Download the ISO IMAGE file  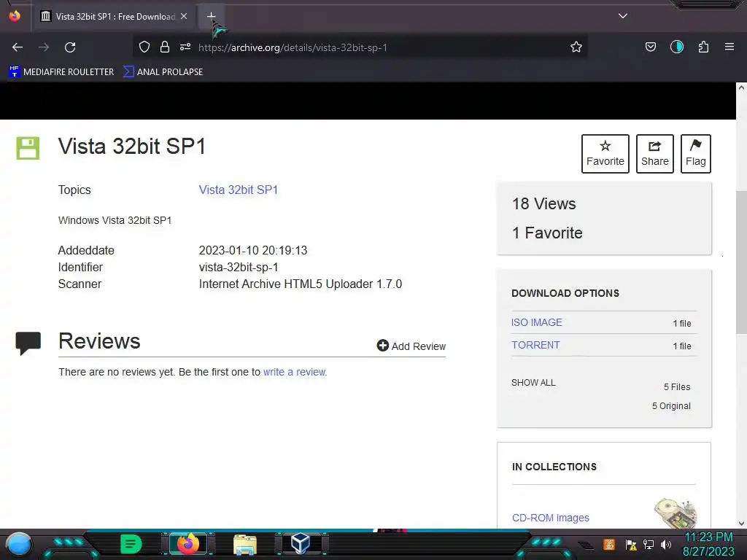536,322
